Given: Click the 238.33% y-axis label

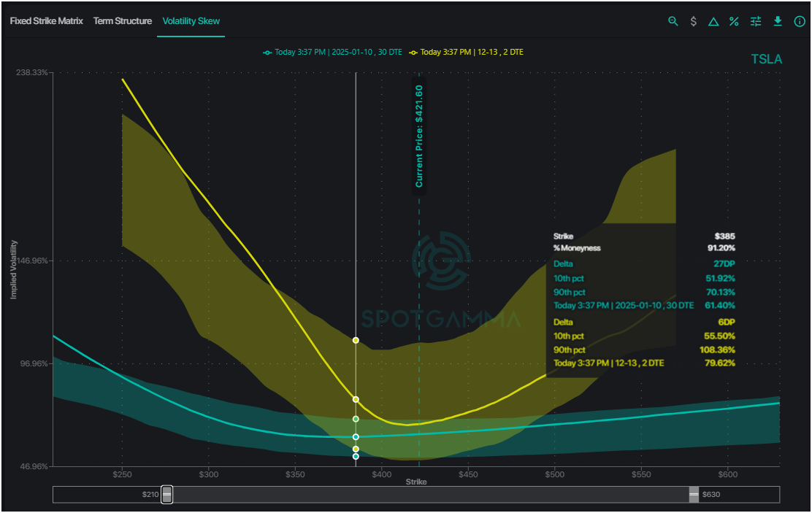Looking at the screenshot, I should (32, 72).
